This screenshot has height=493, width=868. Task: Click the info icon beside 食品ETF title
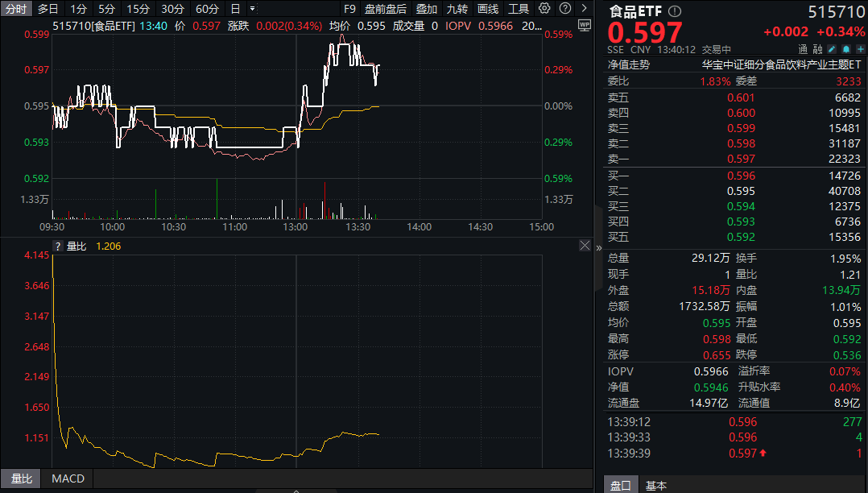pyautogui.click(x=675, y=11)
